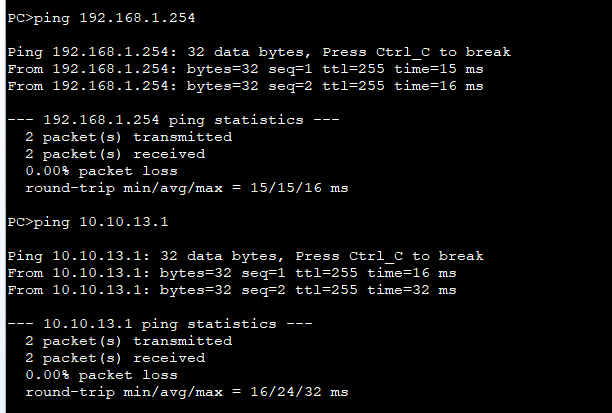Click 'packet(s) transmitted' under 192.168.1.254 statistics
This screenshot has width=612, height=413.
pyautogui.click(x=128, y=137)
